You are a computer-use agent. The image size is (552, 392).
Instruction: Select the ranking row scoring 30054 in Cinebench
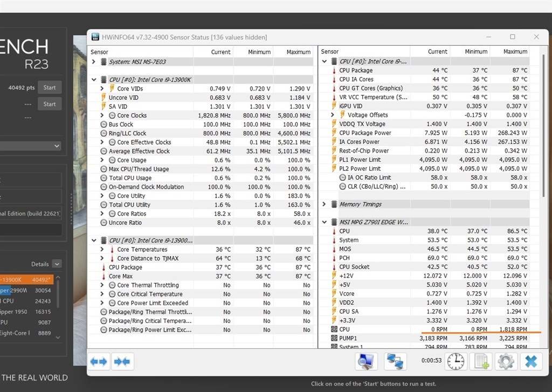pos(27,290)
